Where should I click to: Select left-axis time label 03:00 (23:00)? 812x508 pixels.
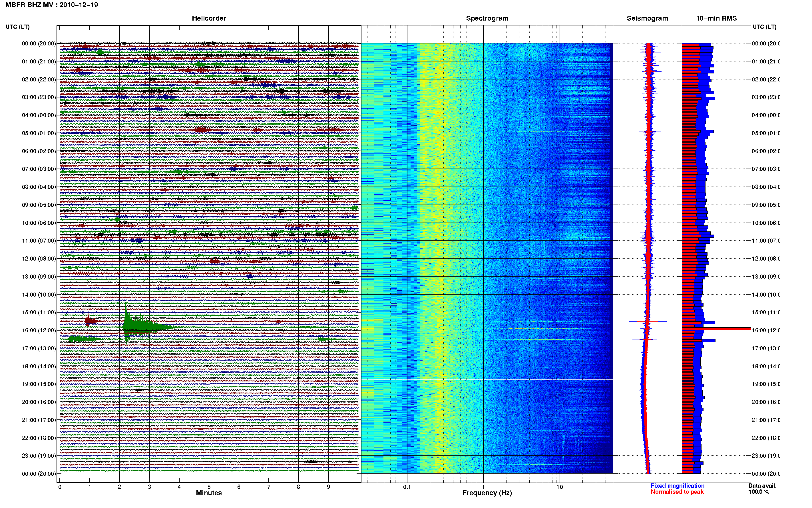(39, 97)
